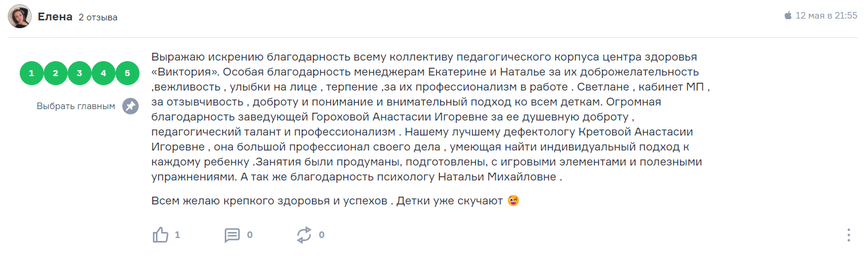Open the reviewer name Елена
The width and height of the screenshot is (868, 256).
coord(55,17)
